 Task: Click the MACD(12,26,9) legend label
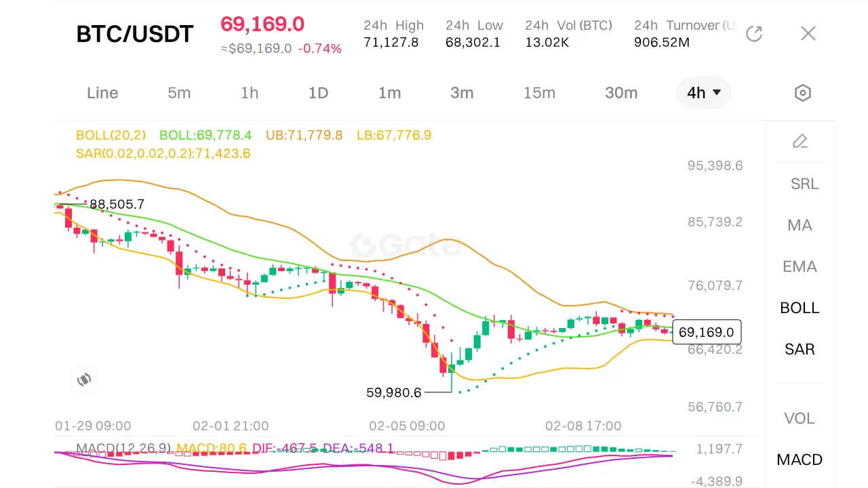(124, 449)
